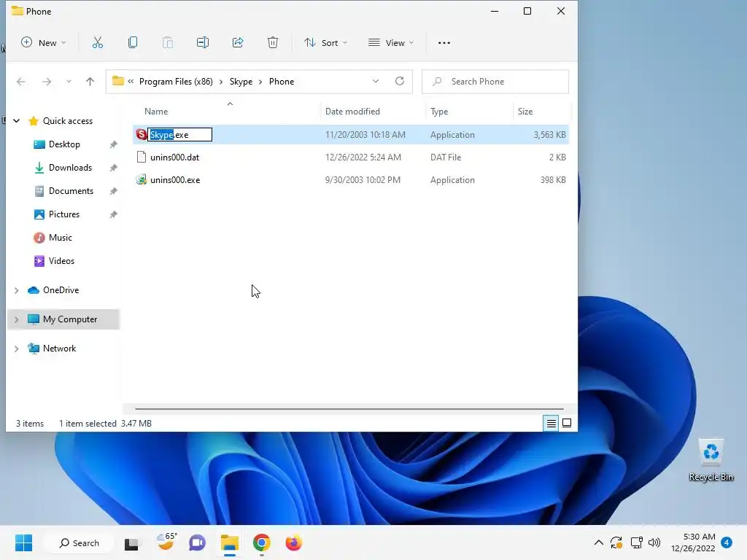Open Firefox from the taskbar
This screenshot has width=747, height=560.
coord(293,542)
